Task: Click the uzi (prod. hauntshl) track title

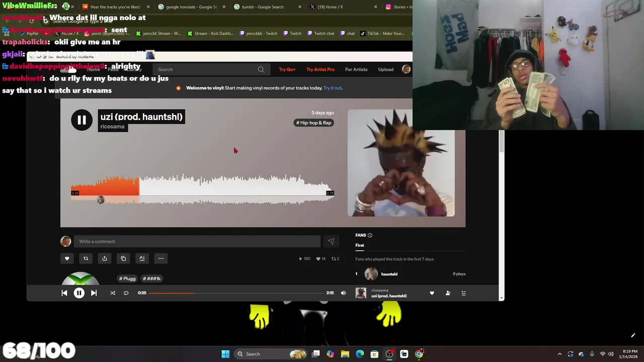Action: [141, 117]
